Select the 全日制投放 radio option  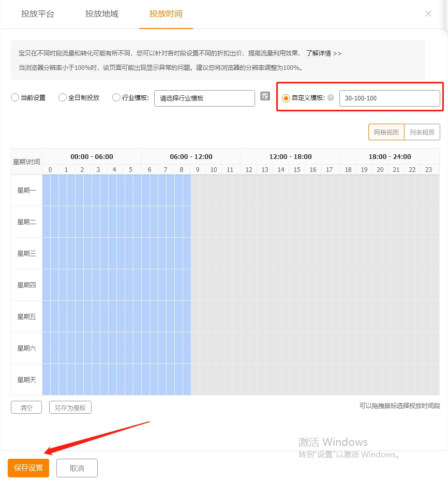coord(63,97)
